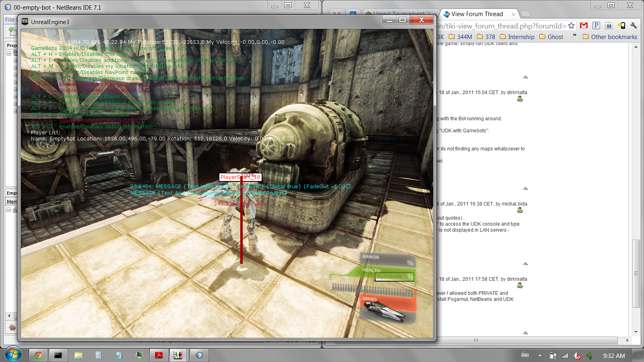Click the green wireless tray icon
The image size is (644, 362).
click(x=589, y=356)
